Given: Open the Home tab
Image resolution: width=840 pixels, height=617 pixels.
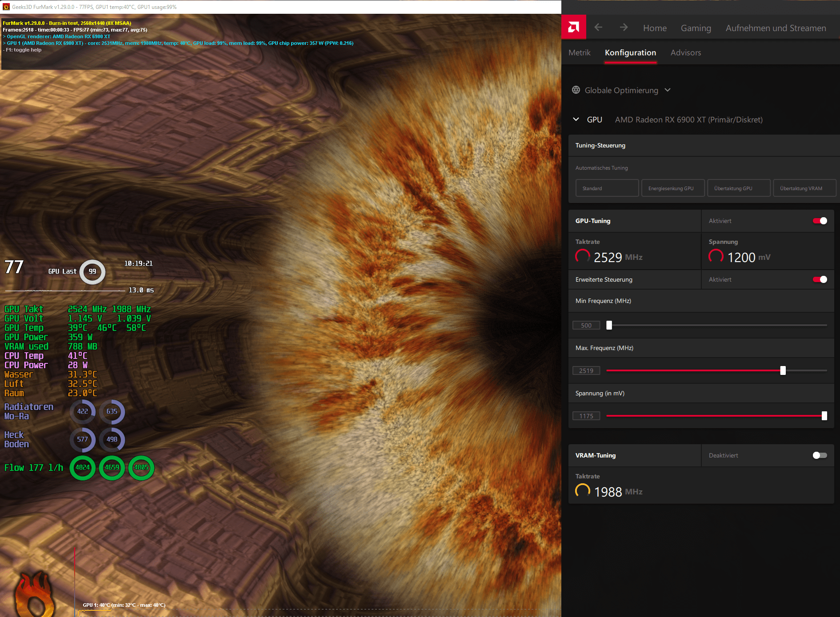Looking at the screenshot, I should pyautogui.click(x=655, y=28).
